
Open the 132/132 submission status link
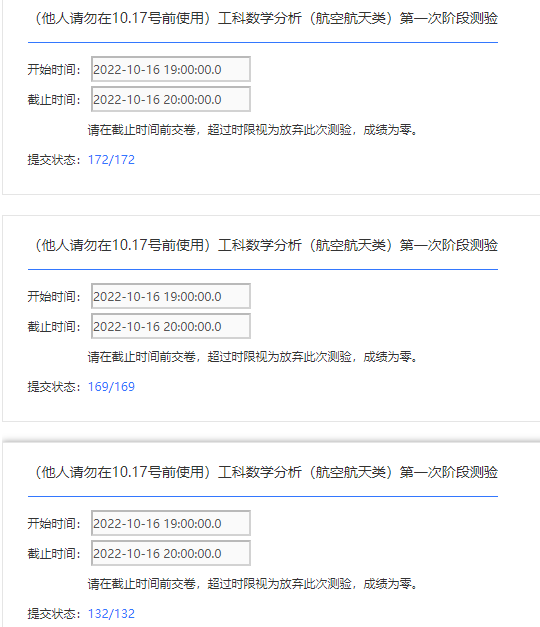pyautogui.click(x=111, y=613)
